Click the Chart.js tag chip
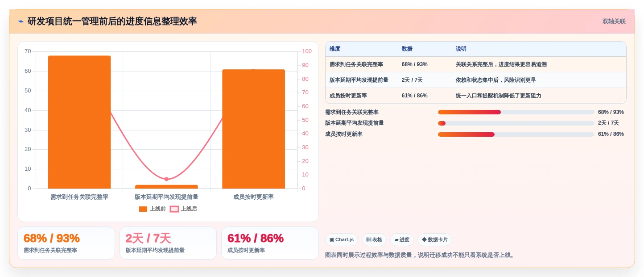Screen dimensions: 644x277 pos(342,240)
